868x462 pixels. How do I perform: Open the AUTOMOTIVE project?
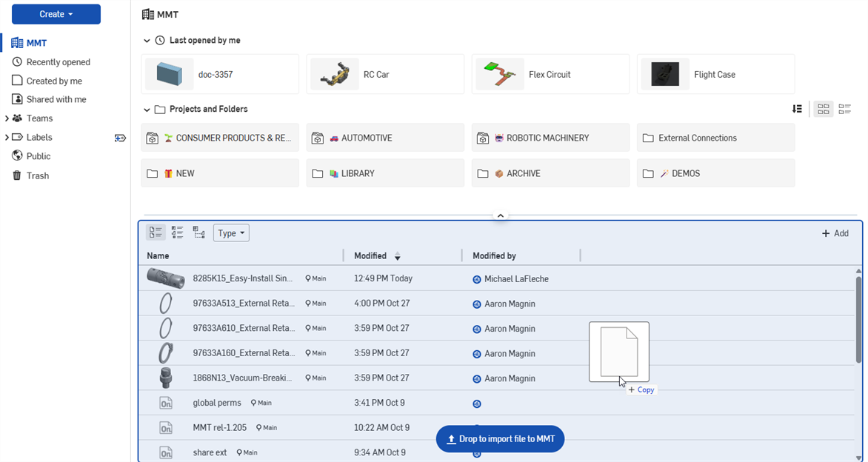[385, 138]
